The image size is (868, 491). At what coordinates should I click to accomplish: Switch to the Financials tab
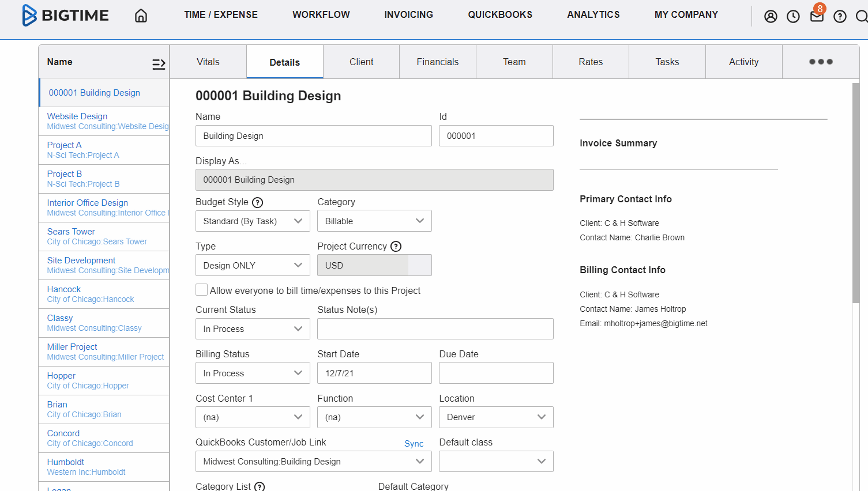point(437,61)
